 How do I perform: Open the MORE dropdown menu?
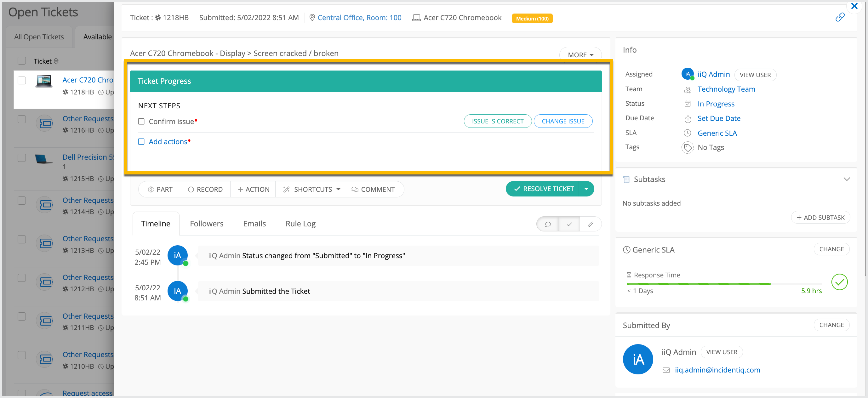[580, 54]
